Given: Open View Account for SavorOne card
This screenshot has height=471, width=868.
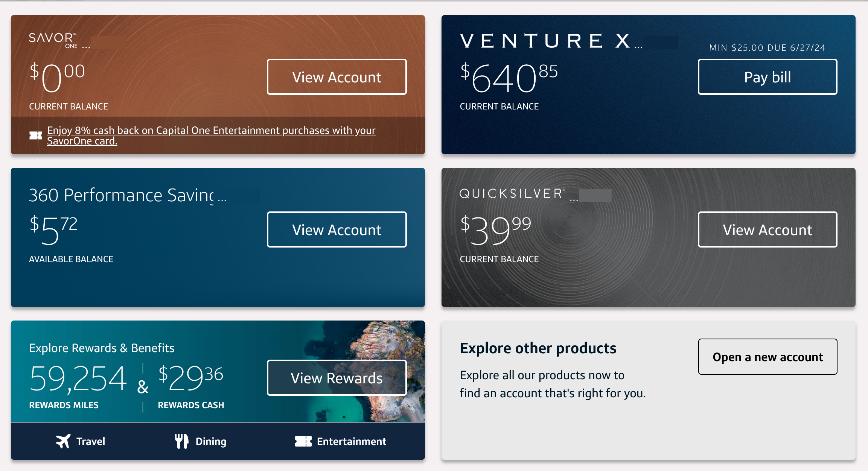Looking at the screenshot, I should point(337,77).
